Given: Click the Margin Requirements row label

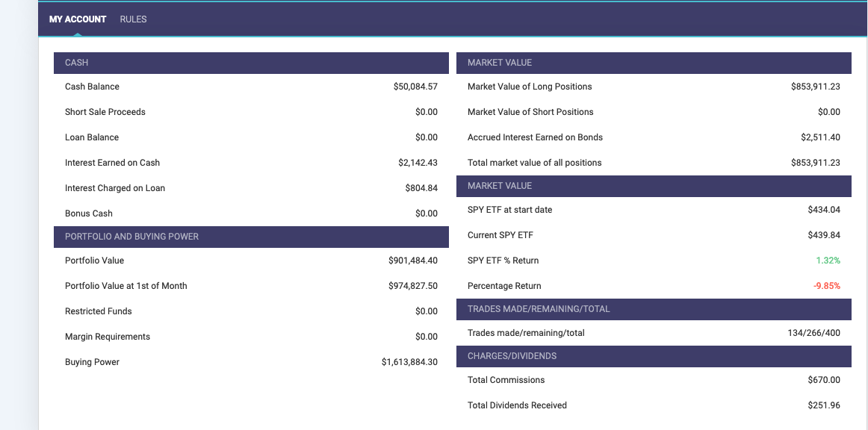Looking at the screenshot, I should click(108, 337).
